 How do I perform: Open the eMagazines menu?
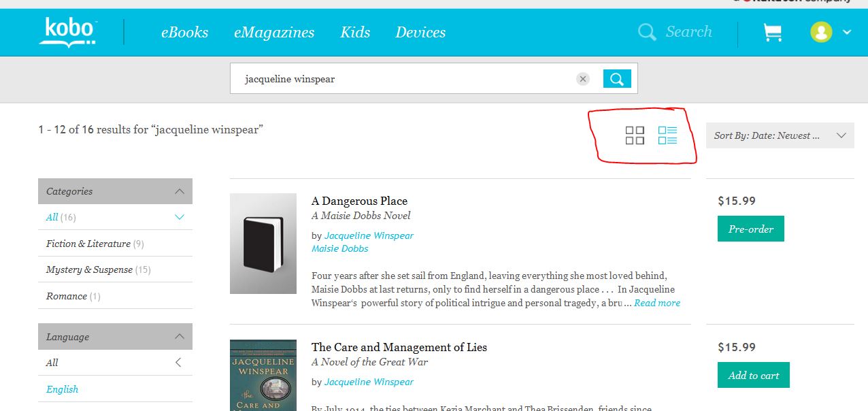point(274,32)
